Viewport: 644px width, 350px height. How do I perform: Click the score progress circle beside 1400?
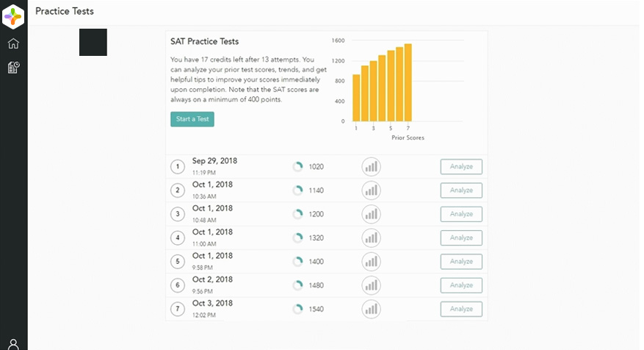pos(297,262)
